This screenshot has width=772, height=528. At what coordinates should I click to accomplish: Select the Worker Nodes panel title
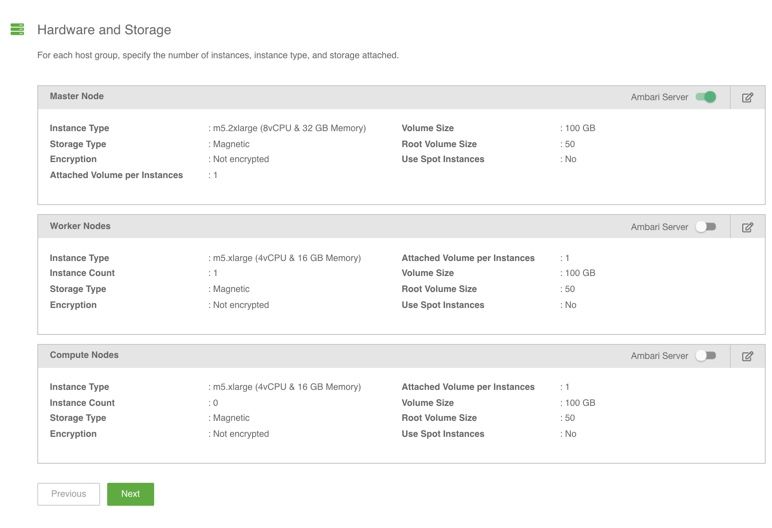click(80, 226)
